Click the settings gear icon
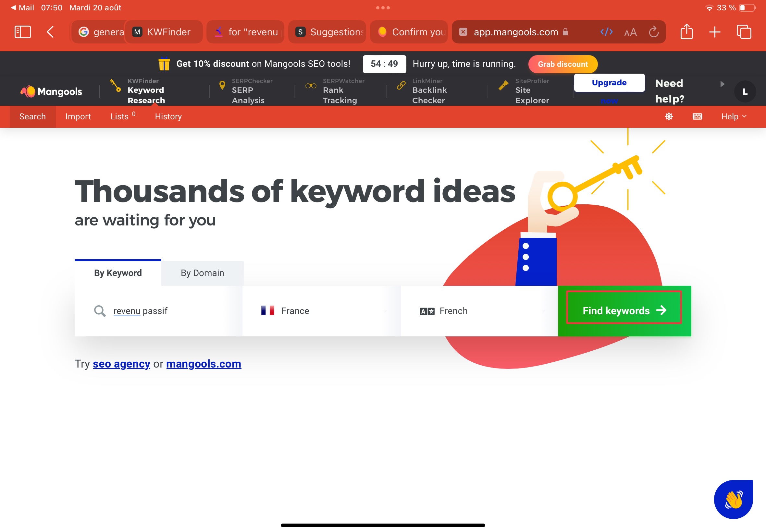 point(669,116)
